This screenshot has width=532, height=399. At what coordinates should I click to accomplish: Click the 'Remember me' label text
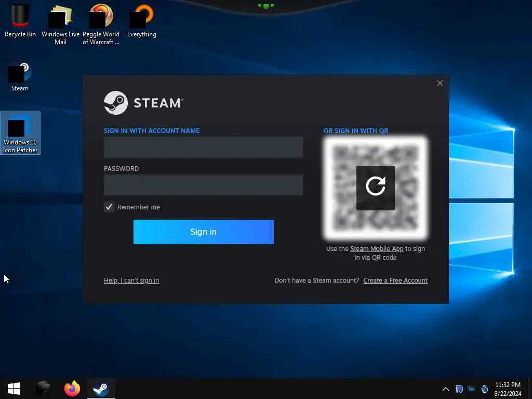138,207
